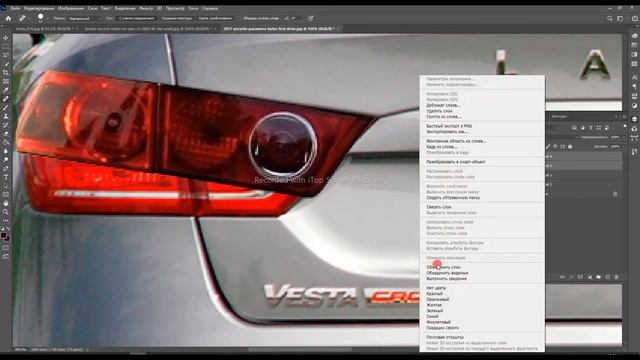Select the Clone Stamp tool
This screenshot has height=360, width=640.
tap(6, 116)
